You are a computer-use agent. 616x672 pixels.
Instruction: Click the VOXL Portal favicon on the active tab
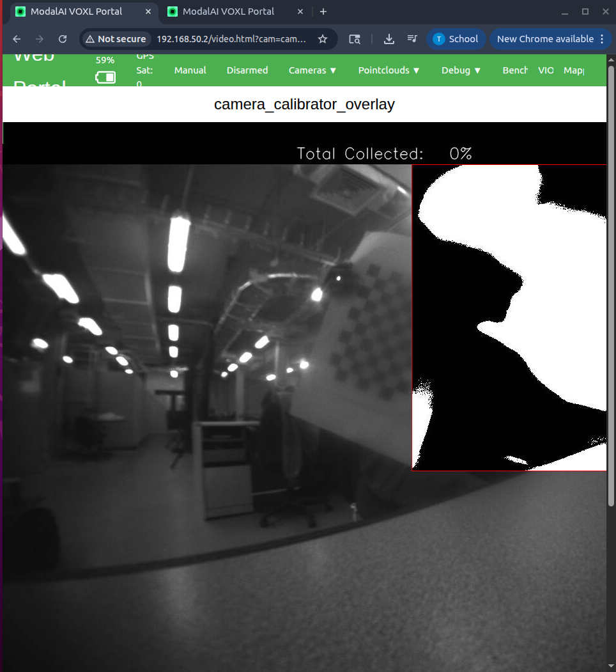20,12
